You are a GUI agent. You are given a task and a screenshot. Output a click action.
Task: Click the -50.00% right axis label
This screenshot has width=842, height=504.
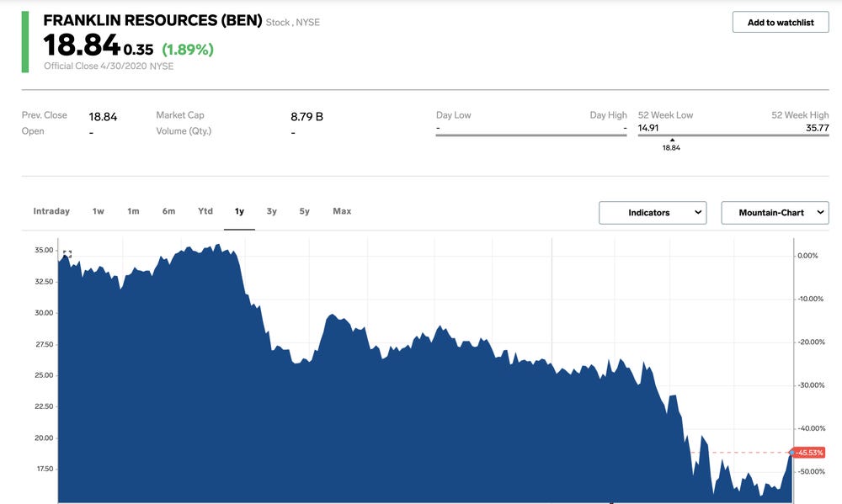pos(811,471)
